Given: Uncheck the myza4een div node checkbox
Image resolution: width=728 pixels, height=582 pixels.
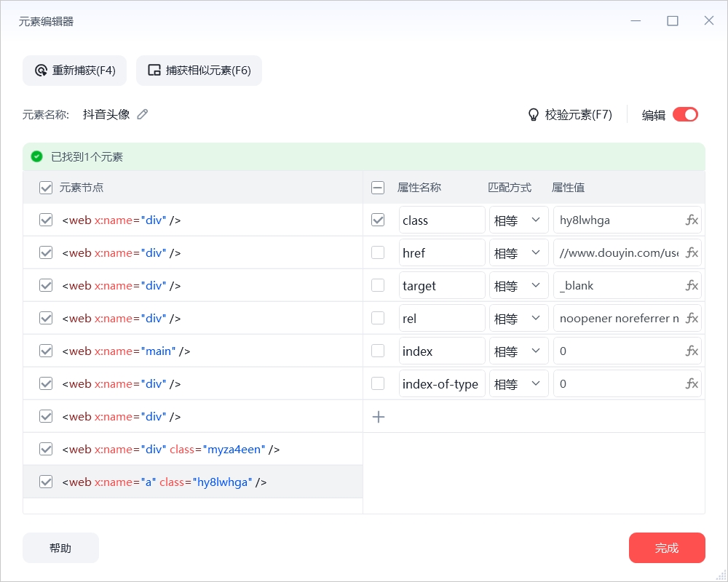Looking at the screenshot, I should [45, 450].
